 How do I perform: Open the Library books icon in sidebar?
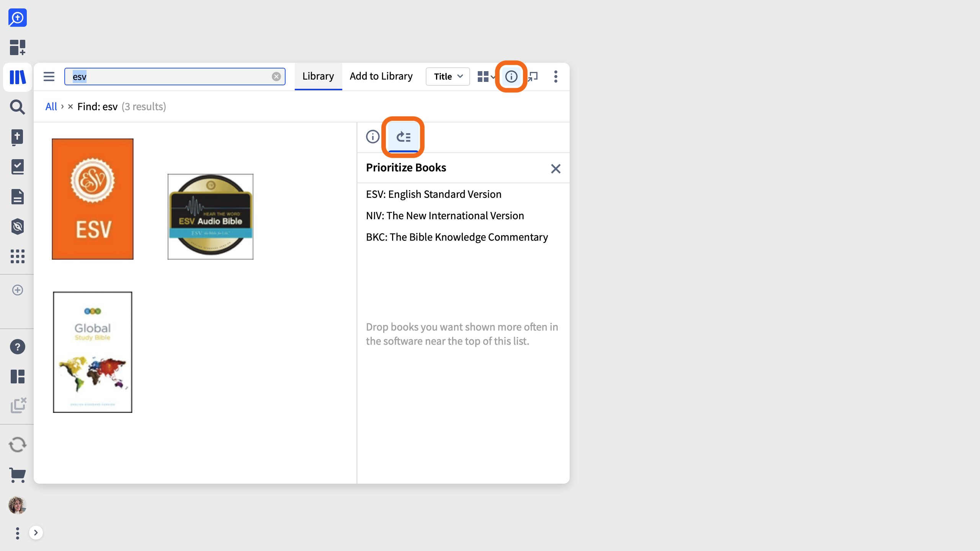pos(18,77)
